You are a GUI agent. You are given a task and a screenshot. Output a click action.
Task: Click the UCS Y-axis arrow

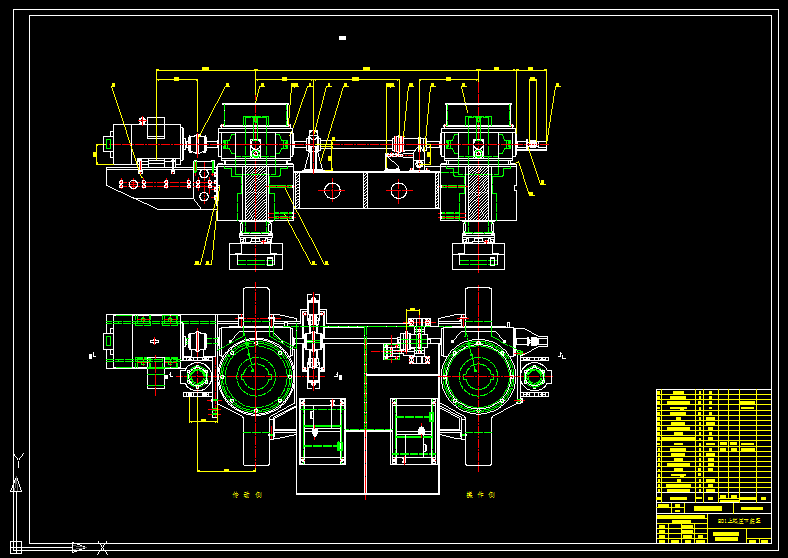pos(16,485)
